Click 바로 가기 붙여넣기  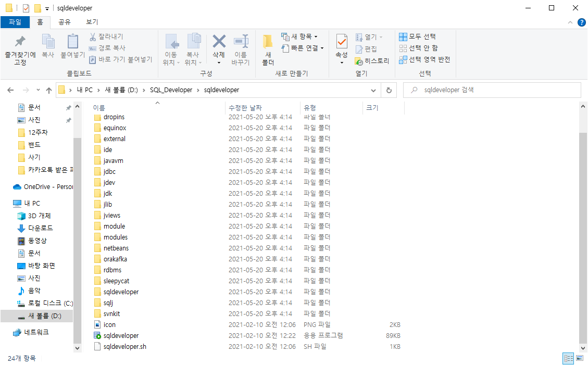pyautogui.click(x=121, y=59)
